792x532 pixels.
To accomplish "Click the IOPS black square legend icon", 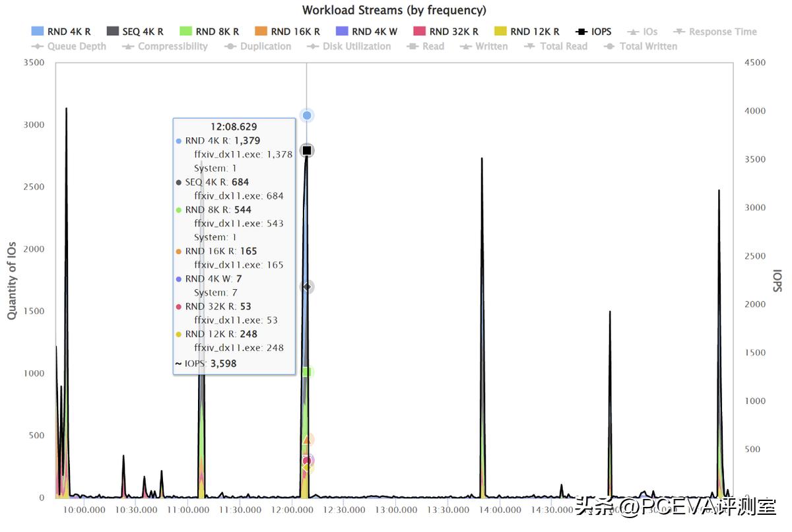I will coord(581,32).
